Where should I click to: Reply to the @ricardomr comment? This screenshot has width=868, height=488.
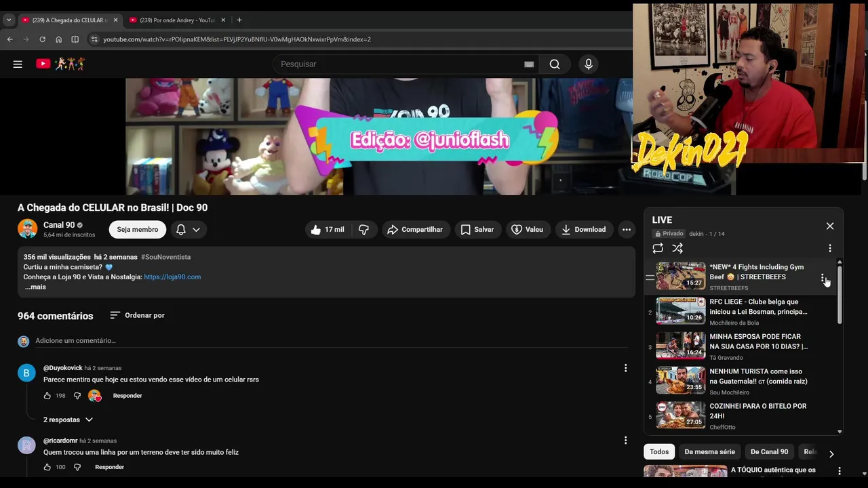coord(109,467)
